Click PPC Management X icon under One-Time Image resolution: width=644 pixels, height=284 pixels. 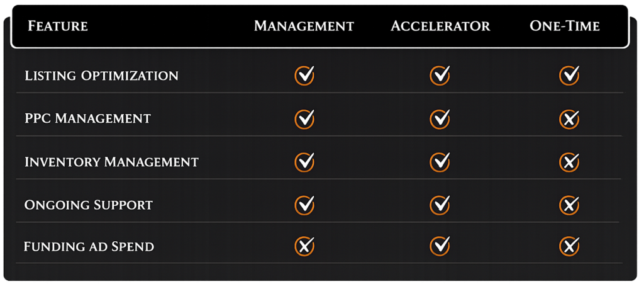pos(569,118)
